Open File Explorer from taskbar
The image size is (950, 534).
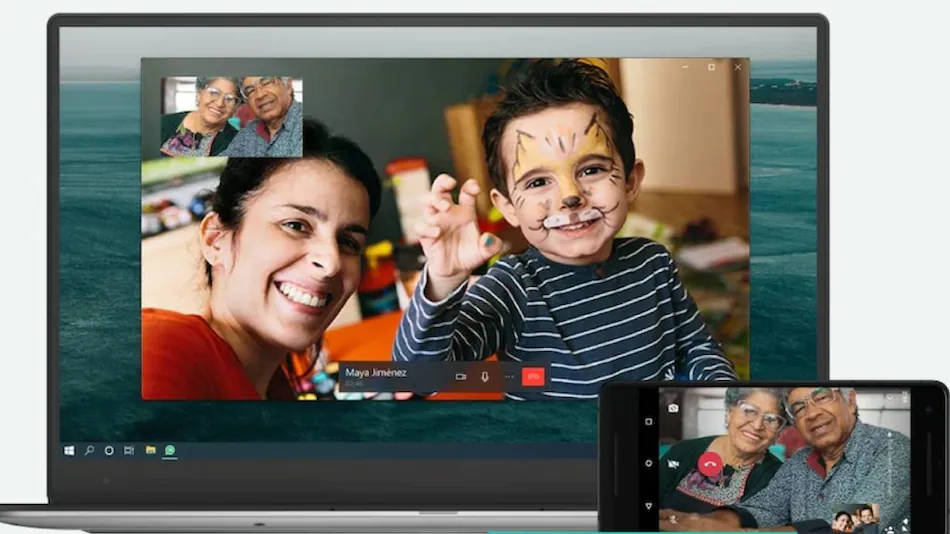click(150, 451)
